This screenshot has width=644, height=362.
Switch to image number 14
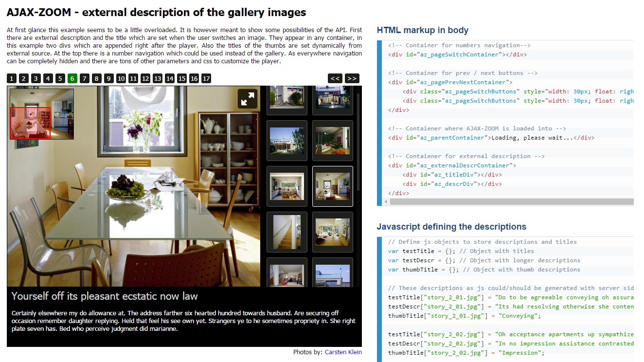[x=170, y=78]
